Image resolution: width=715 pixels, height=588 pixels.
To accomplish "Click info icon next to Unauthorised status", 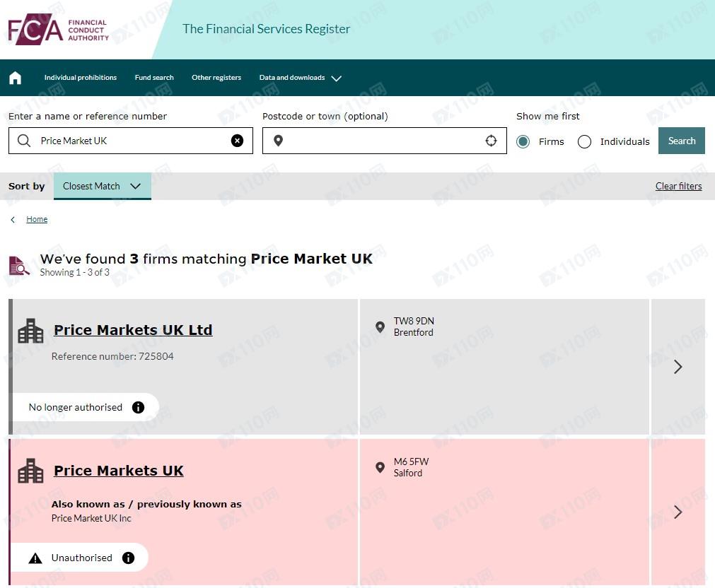I will pyautogui.click(x=128, y=558).
